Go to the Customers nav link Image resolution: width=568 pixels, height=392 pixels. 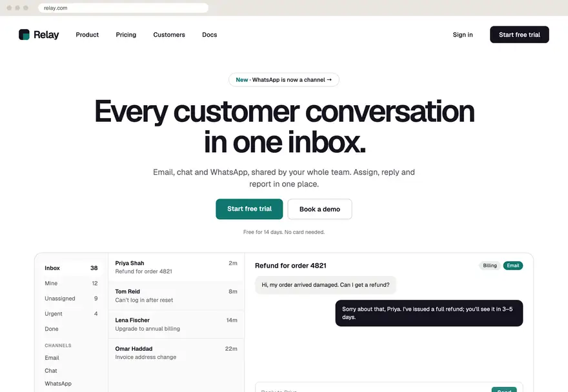[x=169, y=35]
